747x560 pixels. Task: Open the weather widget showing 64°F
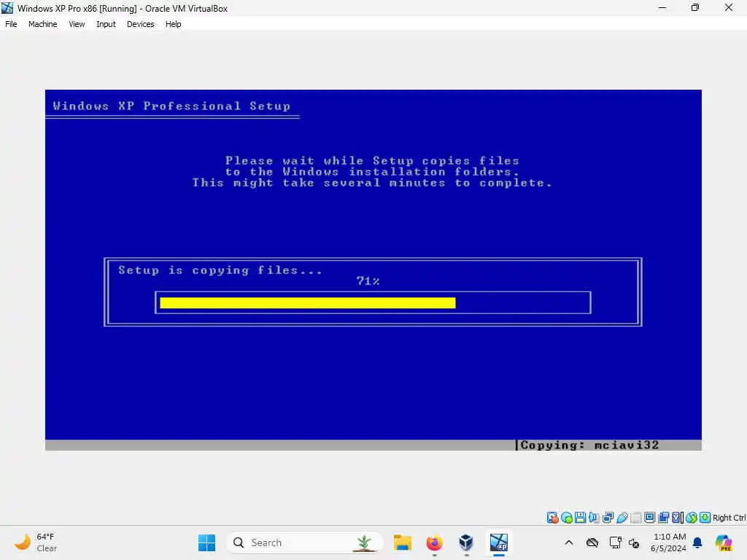36,542
